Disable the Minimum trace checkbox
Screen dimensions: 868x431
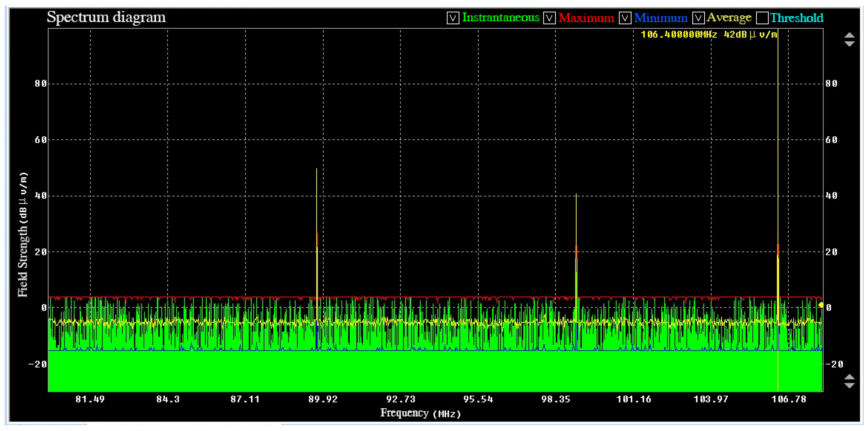coord(625,18)
